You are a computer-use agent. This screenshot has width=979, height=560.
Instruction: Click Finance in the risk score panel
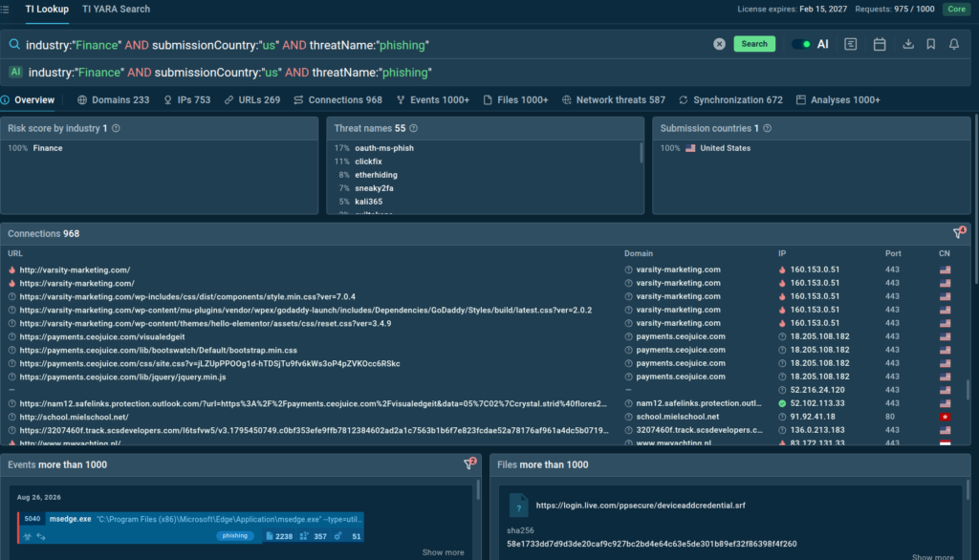(48, 148)
